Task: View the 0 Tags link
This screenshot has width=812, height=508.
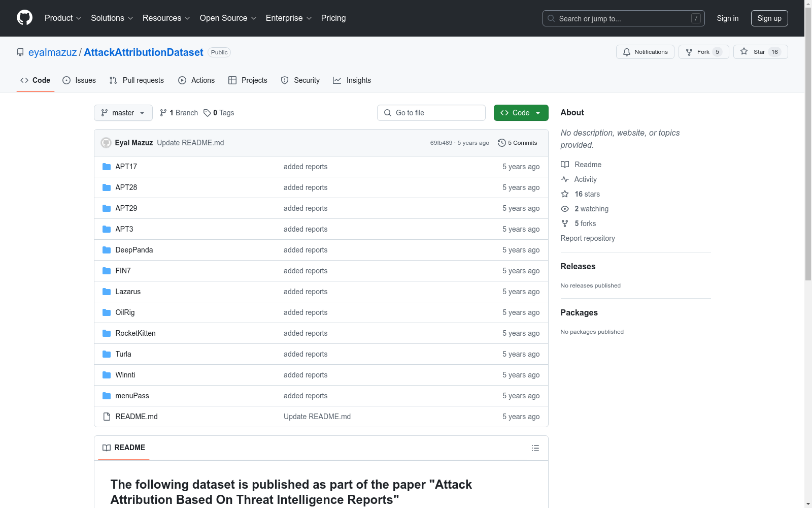Action: pyautogui.click(x=219, y=113)
